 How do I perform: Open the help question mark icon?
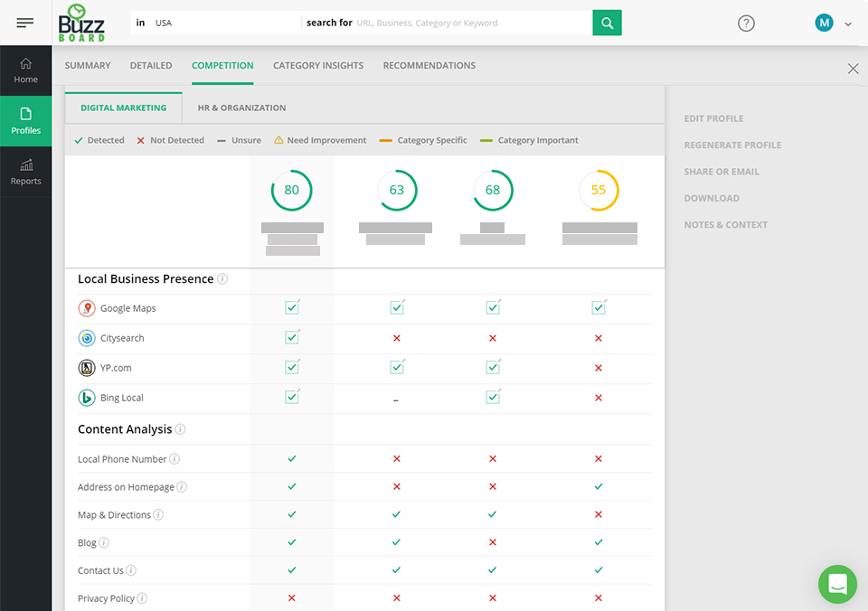tap(746, 23)
